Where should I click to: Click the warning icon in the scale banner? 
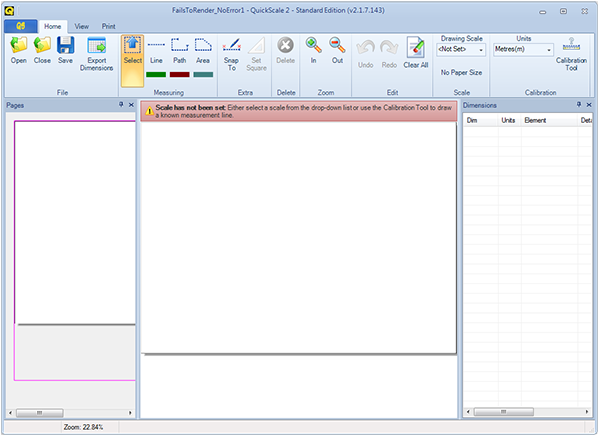click(x=150, y=111)
